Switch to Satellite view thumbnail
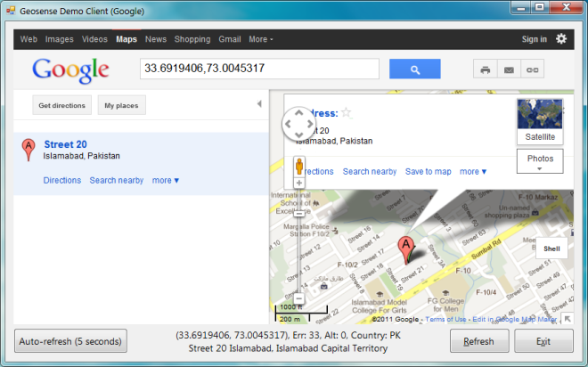588x367 pixels. pyautogui.click(x=540, y=121)
